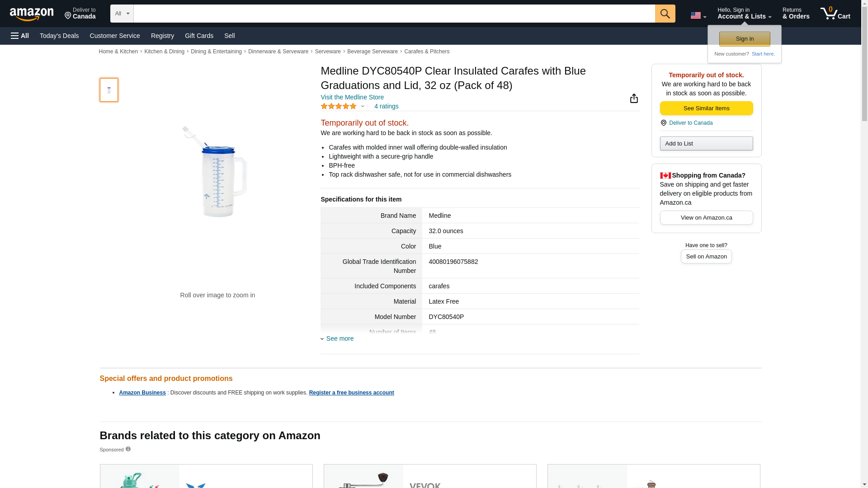Open Today's Deals in navigation bar
The image size is (868, 488).
click(x=59, y=36)
